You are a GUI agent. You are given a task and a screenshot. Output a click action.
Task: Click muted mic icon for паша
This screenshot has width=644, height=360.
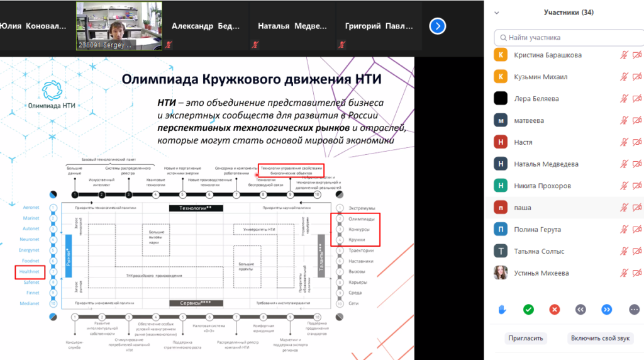click(x=624, y=208)
